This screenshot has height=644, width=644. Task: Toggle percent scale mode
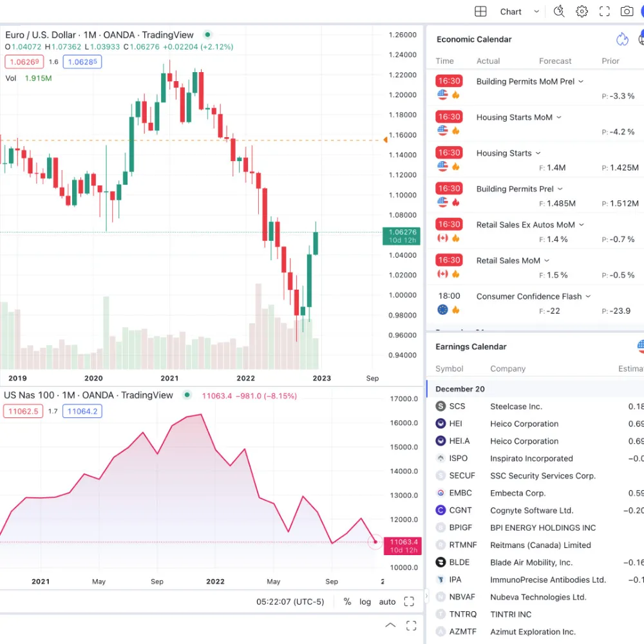click(347, 601)
